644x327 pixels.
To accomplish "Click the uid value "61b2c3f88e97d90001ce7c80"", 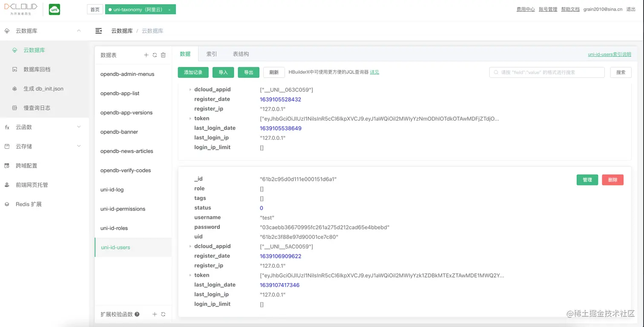I will tap(299, 237).
